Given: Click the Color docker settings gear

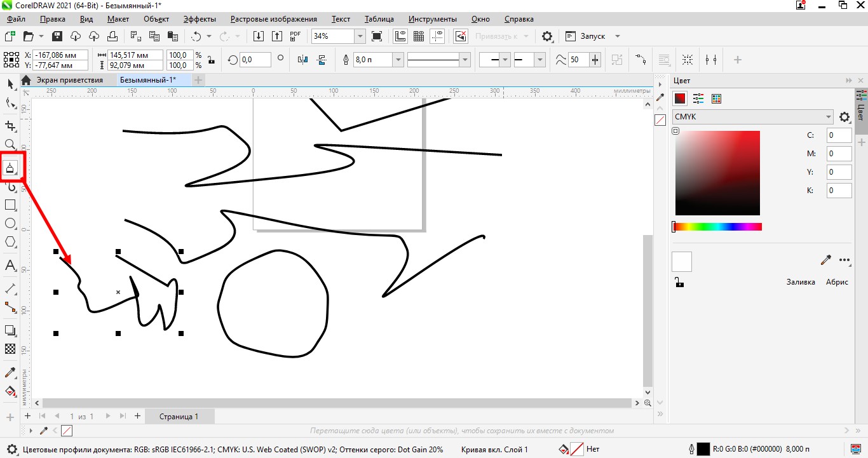Looking at the screenshot, I should [844, 117].
